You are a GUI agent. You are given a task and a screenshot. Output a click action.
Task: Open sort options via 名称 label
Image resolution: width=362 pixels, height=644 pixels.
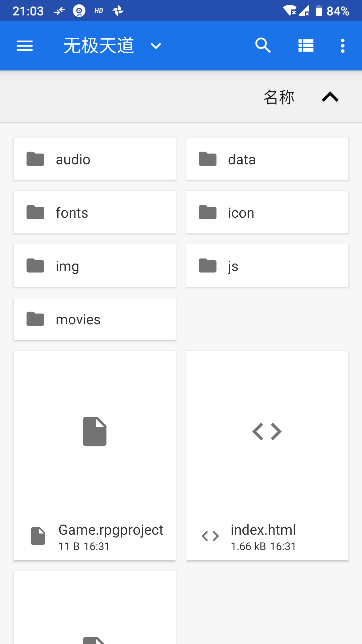tap(279, 97)
